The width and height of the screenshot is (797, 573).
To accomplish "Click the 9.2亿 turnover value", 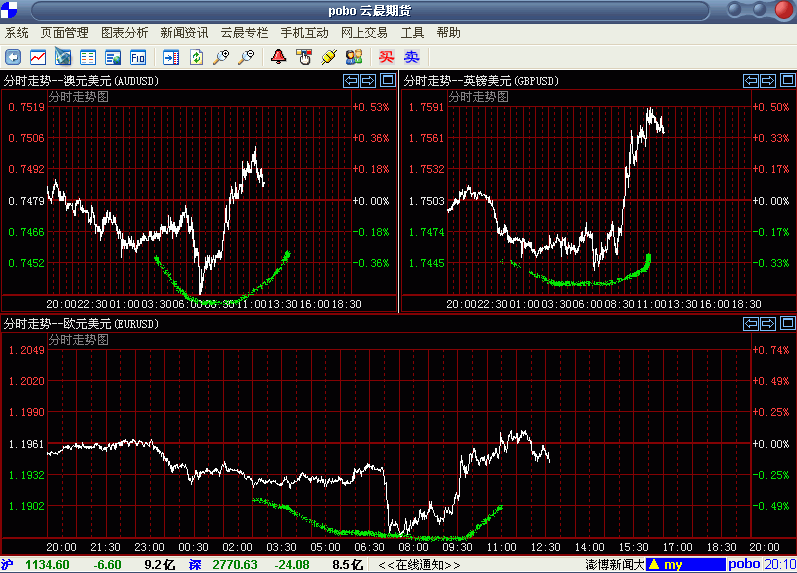I will [160, 565].
